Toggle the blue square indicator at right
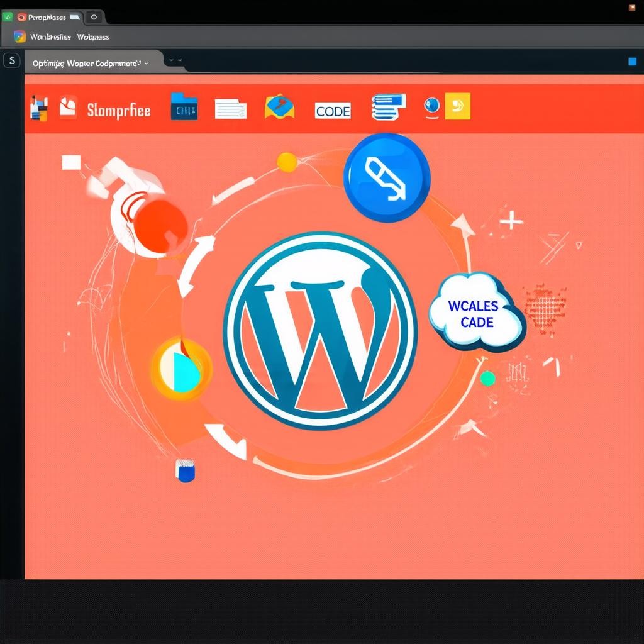Screen dimensions: 644x644 (x=632, y=62)
